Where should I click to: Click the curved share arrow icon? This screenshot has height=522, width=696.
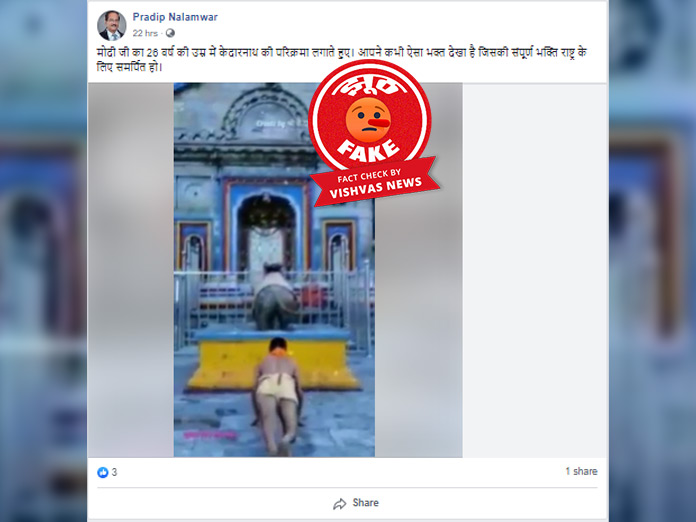coord(340,504)
